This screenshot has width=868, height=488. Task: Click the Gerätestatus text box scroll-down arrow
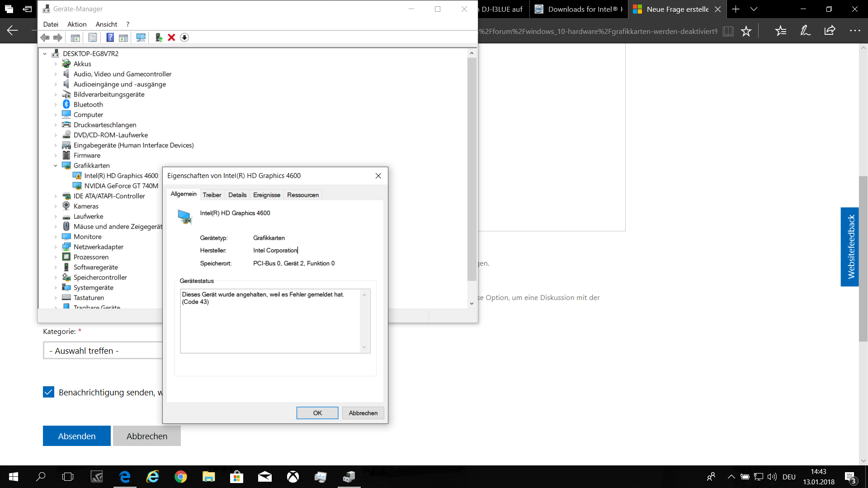(364, 347)
